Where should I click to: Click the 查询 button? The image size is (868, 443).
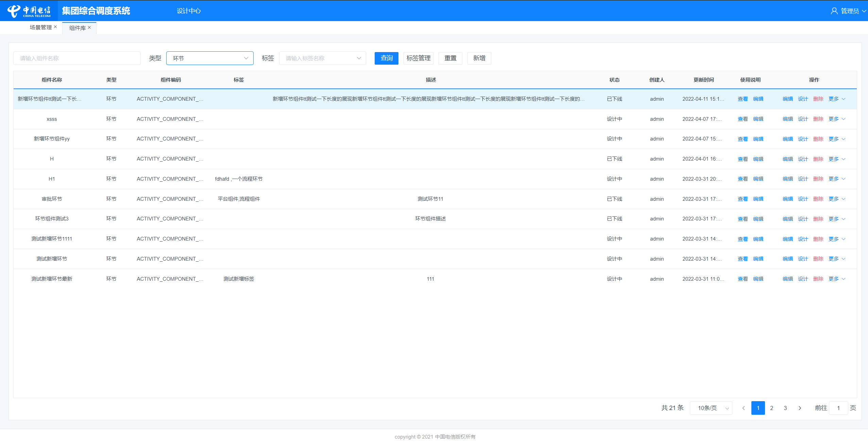(387, 58)
